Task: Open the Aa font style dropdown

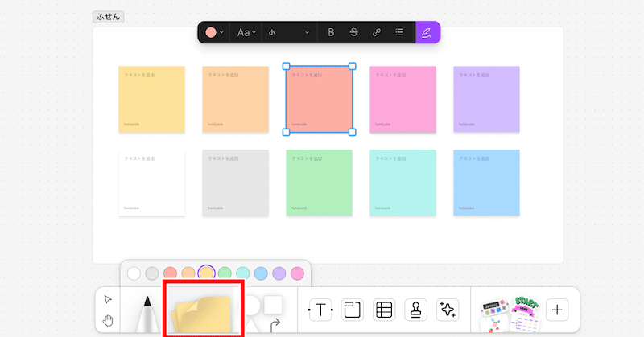Action: click(246, 32)
